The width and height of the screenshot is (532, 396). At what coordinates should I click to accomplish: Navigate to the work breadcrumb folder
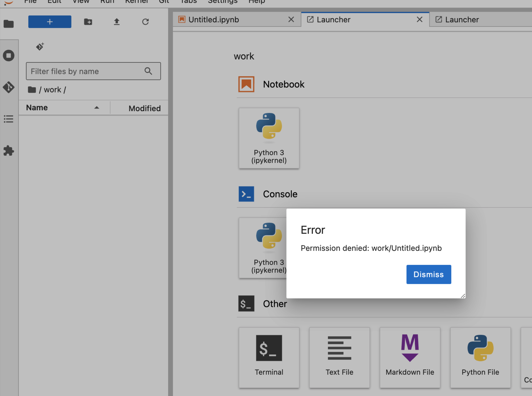(x=52, y=90)
